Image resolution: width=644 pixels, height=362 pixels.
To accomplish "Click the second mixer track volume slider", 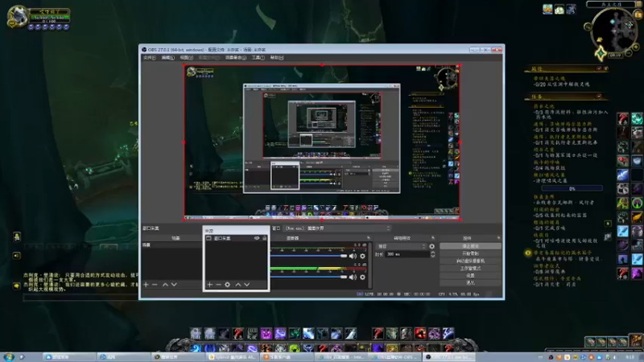I will click(309, 278).
